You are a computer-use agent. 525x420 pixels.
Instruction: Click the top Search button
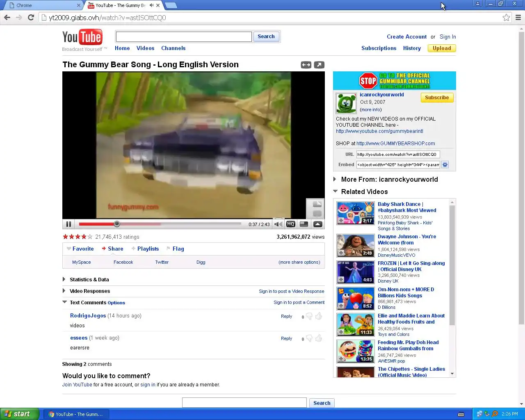266,37
